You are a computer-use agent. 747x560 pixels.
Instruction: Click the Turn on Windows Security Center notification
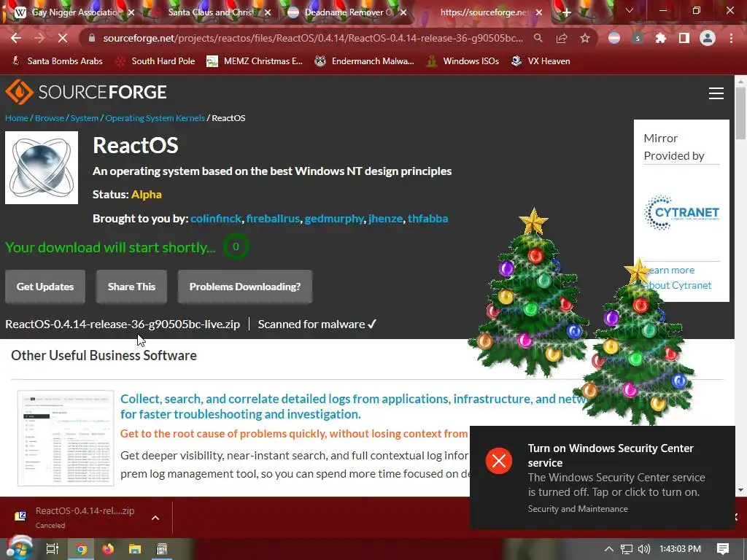pyautogui.click(x=603, y=478)
